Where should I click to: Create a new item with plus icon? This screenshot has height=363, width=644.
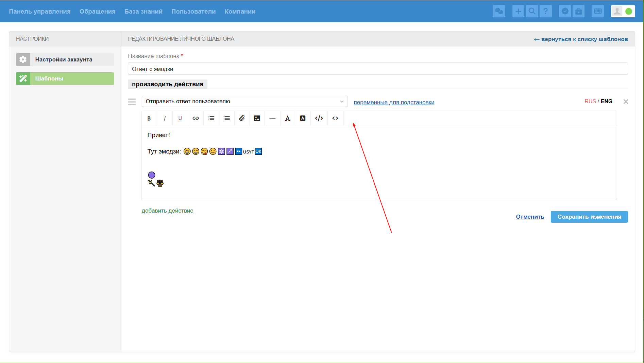[x=518, y=11]
